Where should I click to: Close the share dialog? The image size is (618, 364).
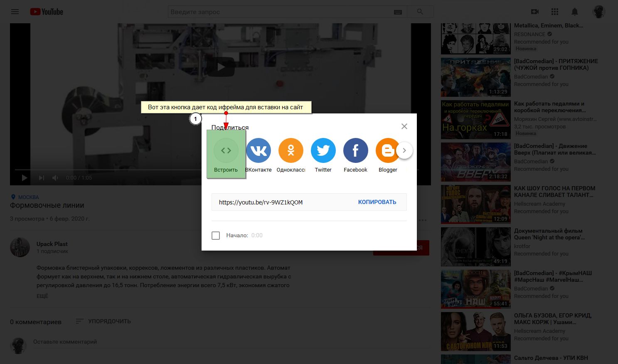pyautogui.click(x=404, y=126)
